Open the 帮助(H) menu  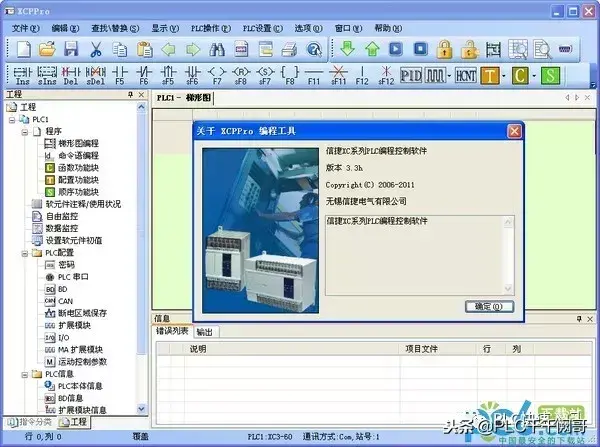click(388, 28)
